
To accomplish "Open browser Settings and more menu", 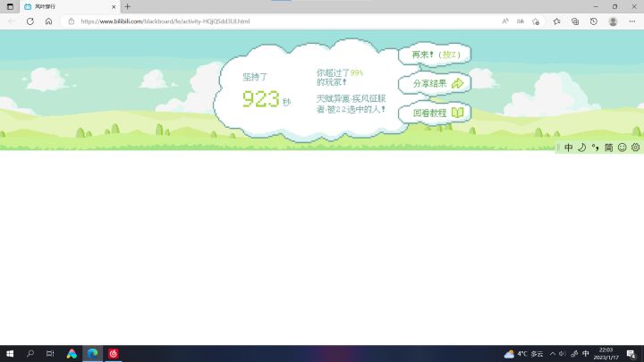I will [632, 21].
